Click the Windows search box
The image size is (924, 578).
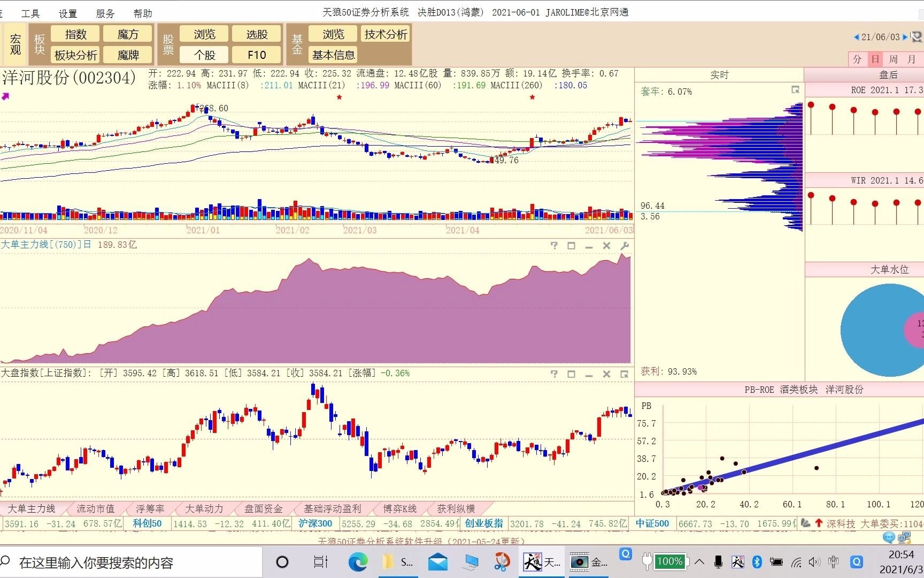(x=131, y=562)
